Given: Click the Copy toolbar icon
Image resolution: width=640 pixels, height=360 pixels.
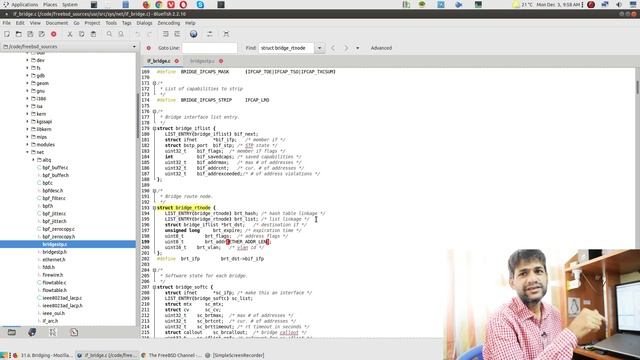Looking at the screenshot, I should click(x=82, y=34).
